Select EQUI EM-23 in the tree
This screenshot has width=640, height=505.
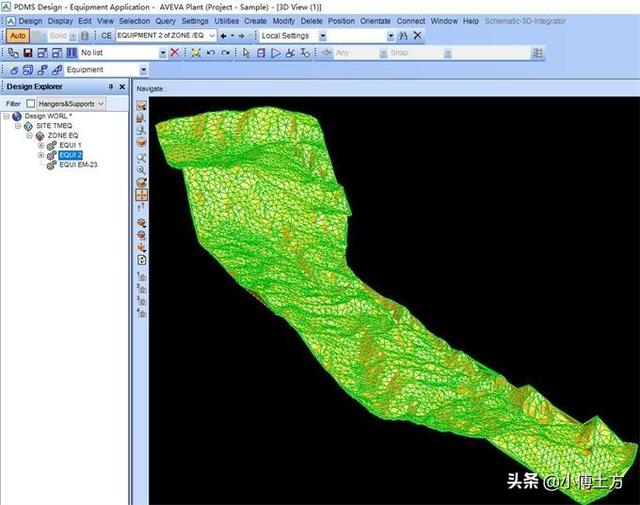click(x=77, y=165)
